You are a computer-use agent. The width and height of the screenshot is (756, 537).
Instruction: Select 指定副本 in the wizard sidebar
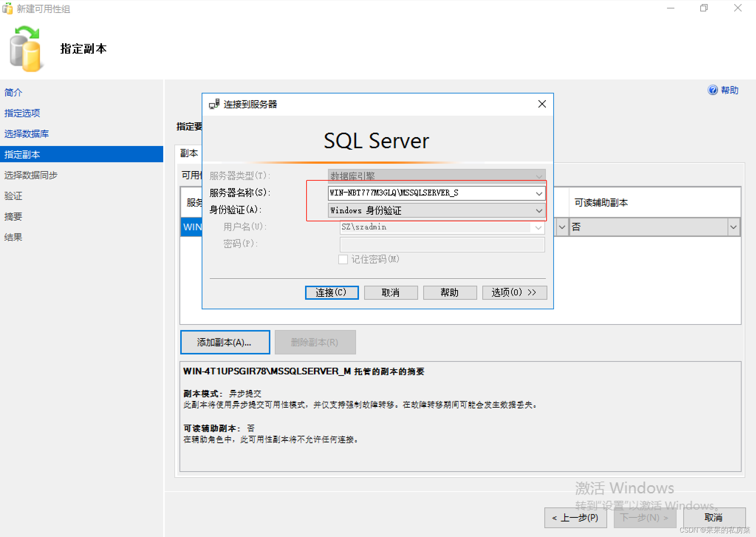pos(81,154)
